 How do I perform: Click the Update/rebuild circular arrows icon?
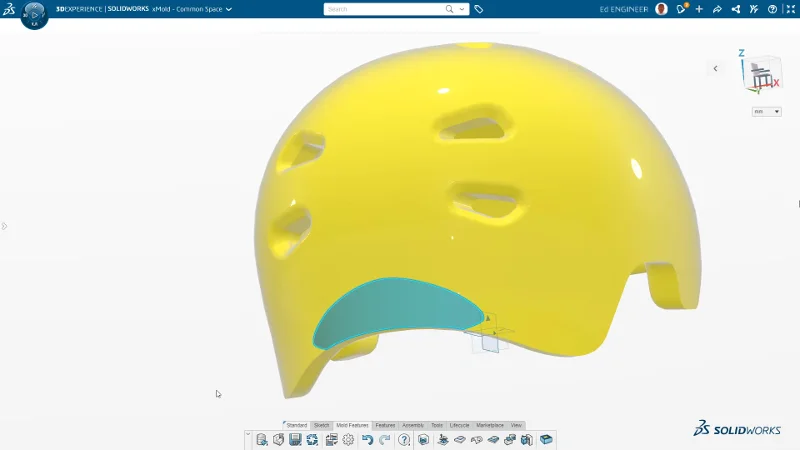[x=312, y=439]
